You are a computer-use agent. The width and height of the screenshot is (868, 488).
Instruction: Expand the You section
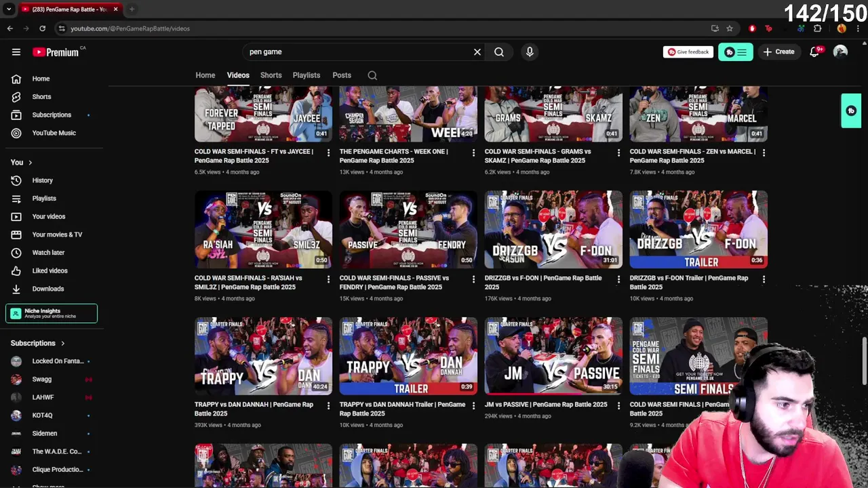tap(21, 163)
